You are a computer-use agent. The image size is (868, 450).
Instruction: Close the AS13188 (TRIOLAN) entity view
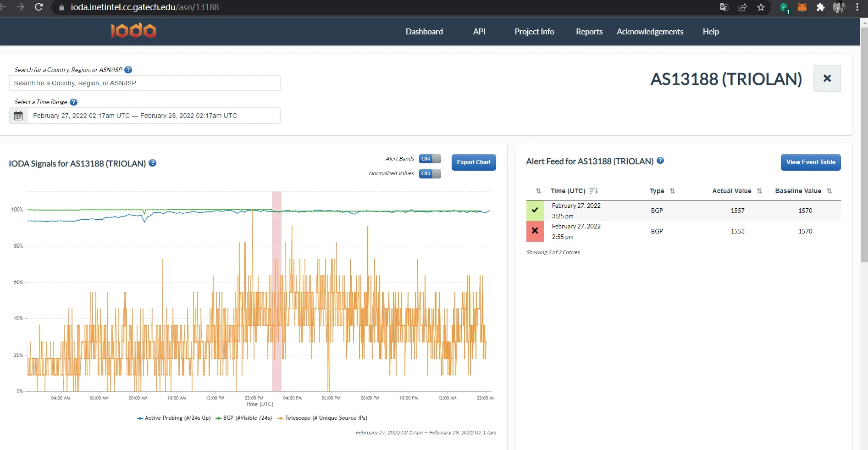pyautogui.click(x=827, y=78)
